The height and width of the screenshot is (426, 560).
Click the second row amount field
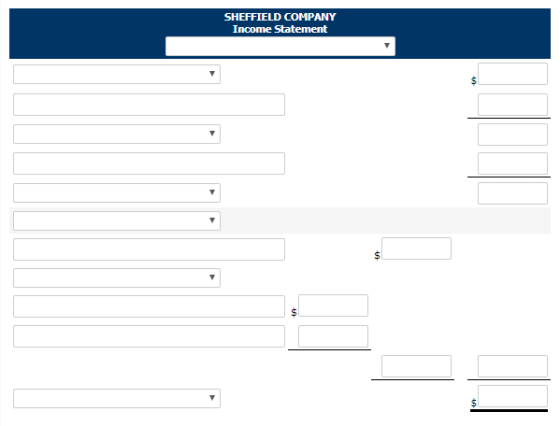[512, 104]
